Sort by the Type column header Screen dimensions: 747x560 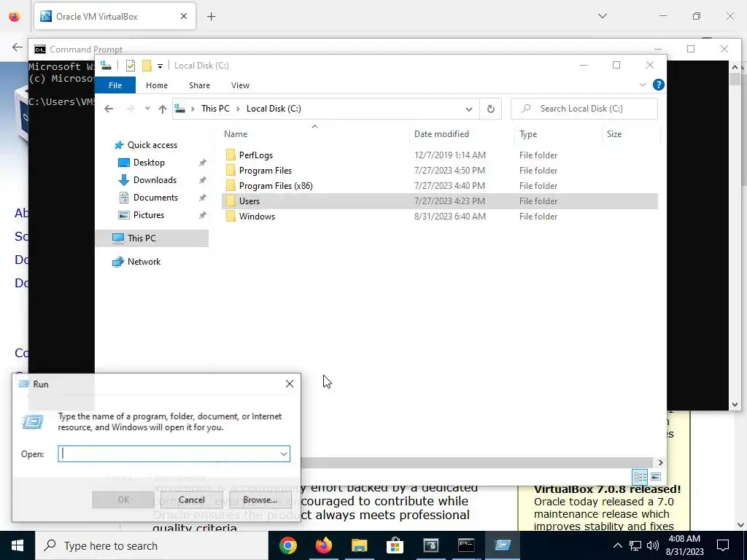pos(558,134)
